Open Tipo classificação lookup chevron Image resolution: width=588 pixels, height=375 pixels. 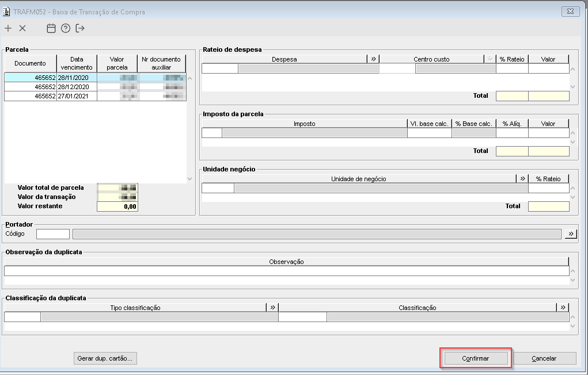272,307
